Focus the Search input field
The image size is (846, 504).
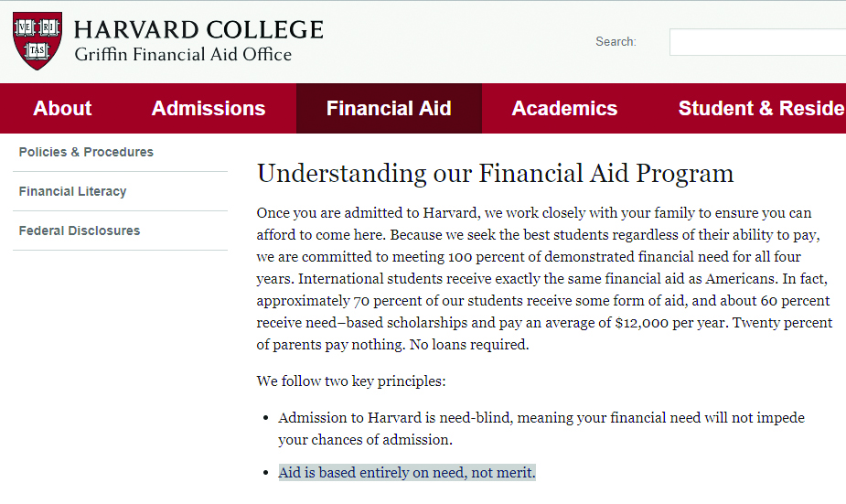pos(757,42)
